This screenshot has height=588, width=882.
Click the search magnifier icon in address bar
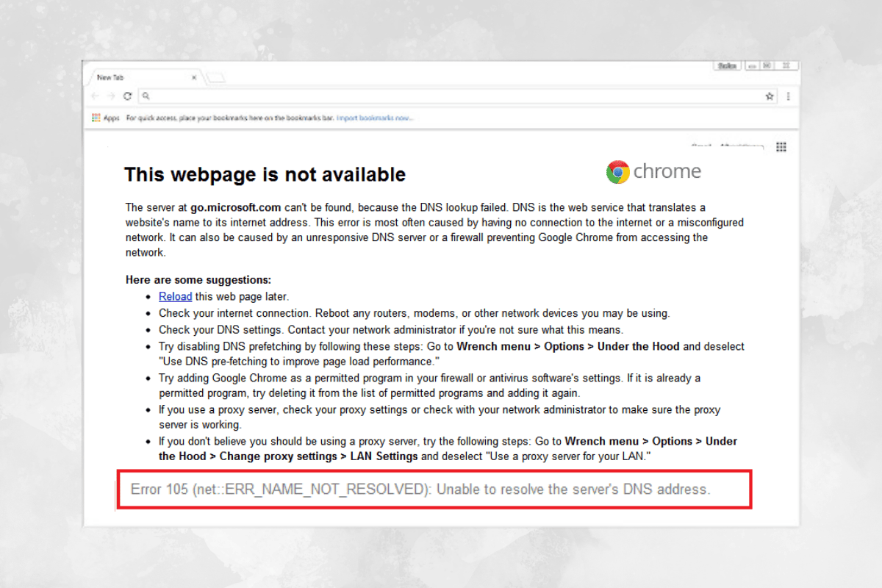(146, 96)
